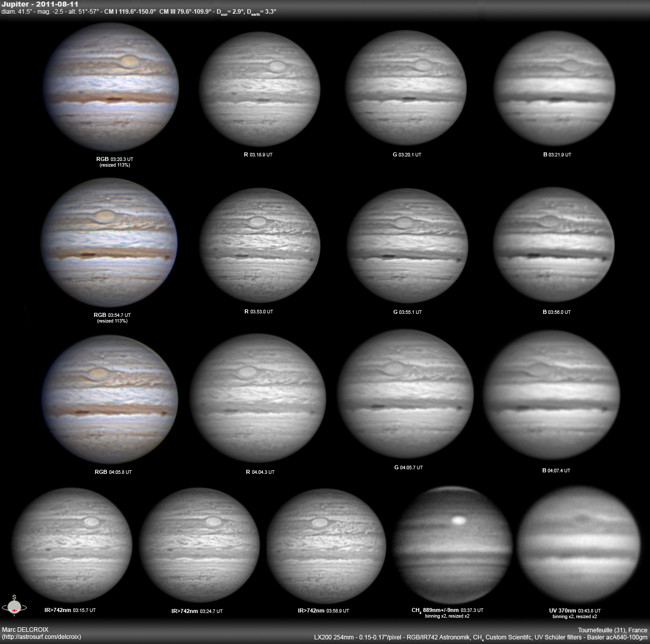650x644 pixels.
Task: Click the title "Jupiter - 2011-08-11"
Action: pyautogui.click(x=40, y=4)
